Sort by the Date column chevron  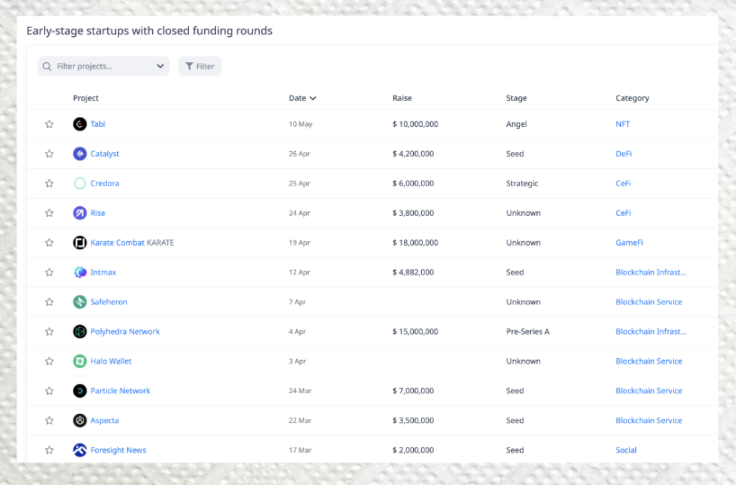coord(313,98)
